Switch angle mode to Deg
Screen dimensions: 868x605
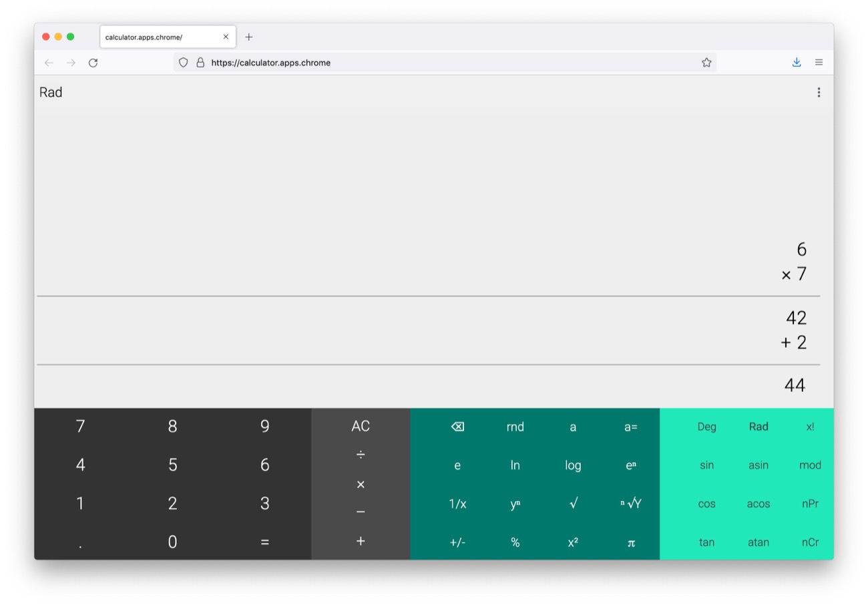click(706, 426)
